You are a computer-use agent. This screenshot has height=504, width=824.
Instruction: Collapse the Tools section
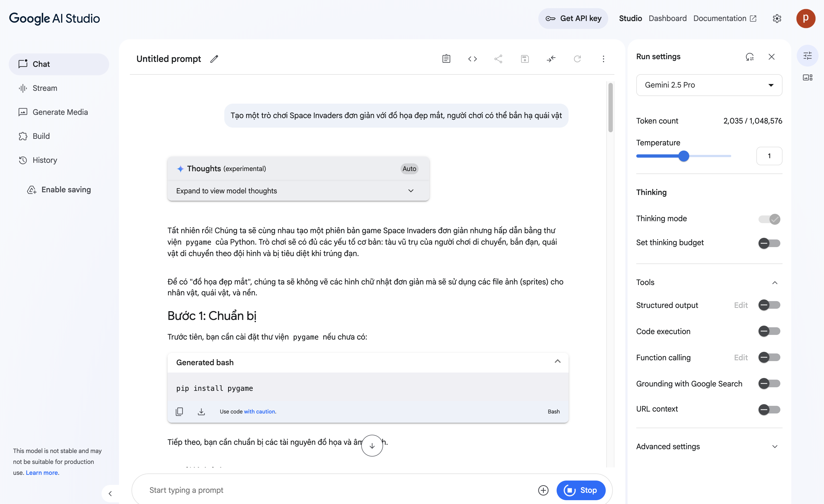coord(775,283)
